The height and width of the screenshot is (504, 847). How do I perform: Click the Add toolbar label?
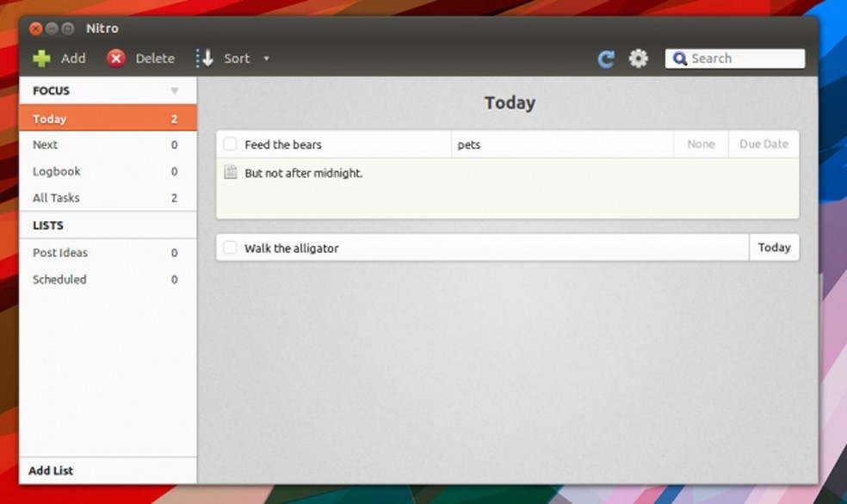73,58
